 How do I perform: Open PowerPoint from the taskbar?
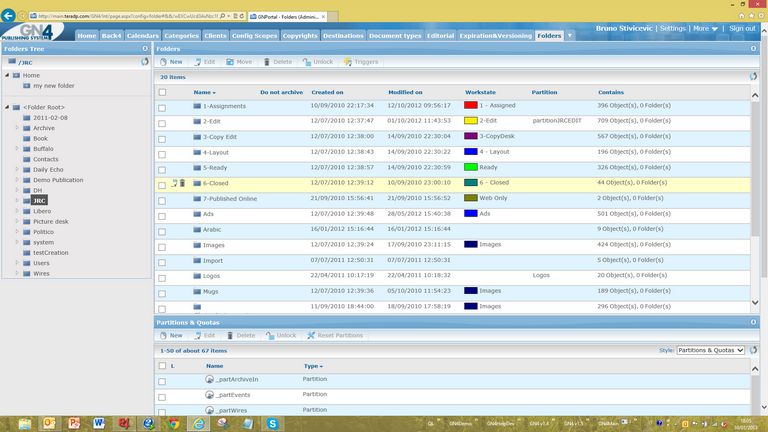click(x=74, y=423)
